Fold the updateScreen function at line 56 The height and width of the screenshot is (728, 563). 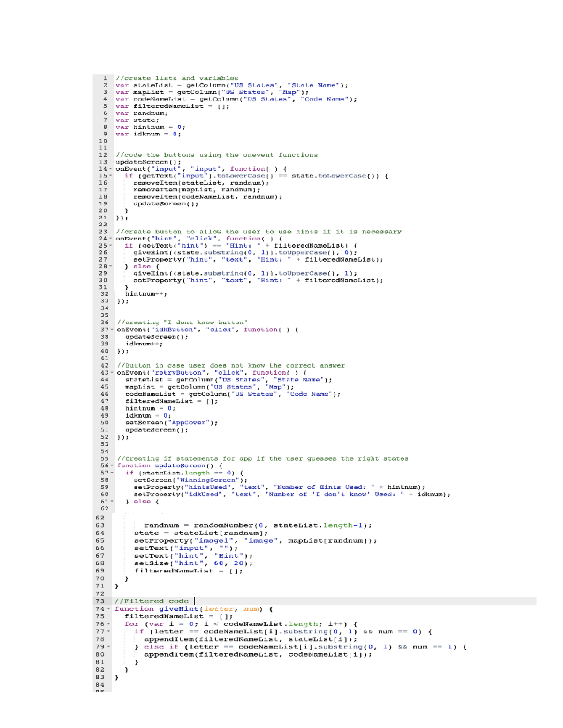112,466
